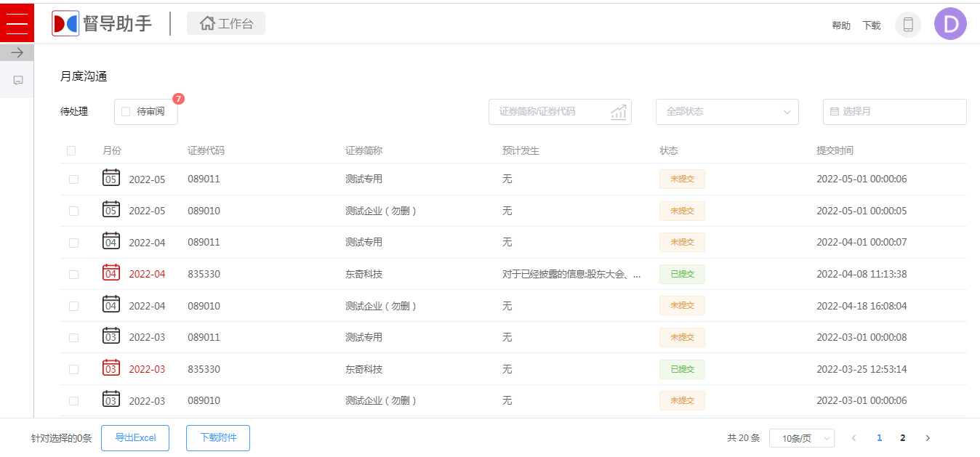This screenshot has width=980, height=457.
Task: Click calendar icon of 2022-05 089011 row
Action: point(111,178)
